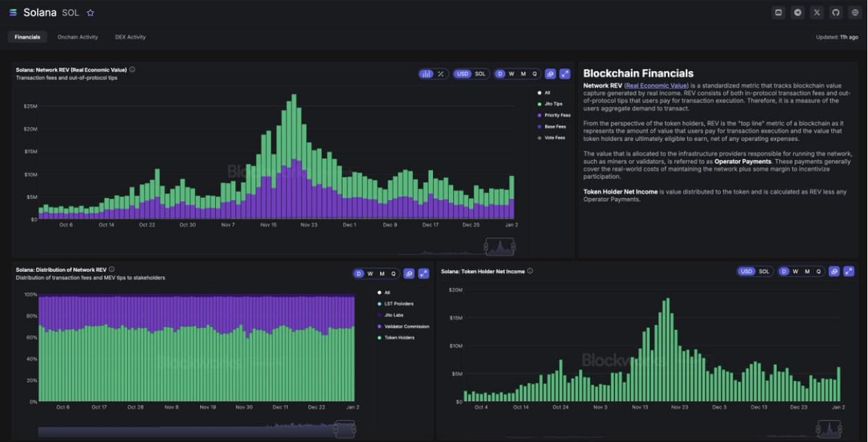This screenshot has width=868, height=442.
Task: Select quarterly (Q) interval on Token Holder chart
Action: tap(818, 271)
